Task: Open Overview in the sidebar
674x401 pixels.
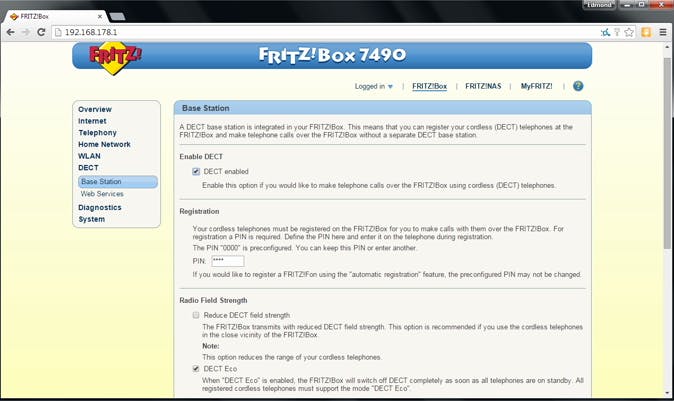Action: tap(95, 109)
